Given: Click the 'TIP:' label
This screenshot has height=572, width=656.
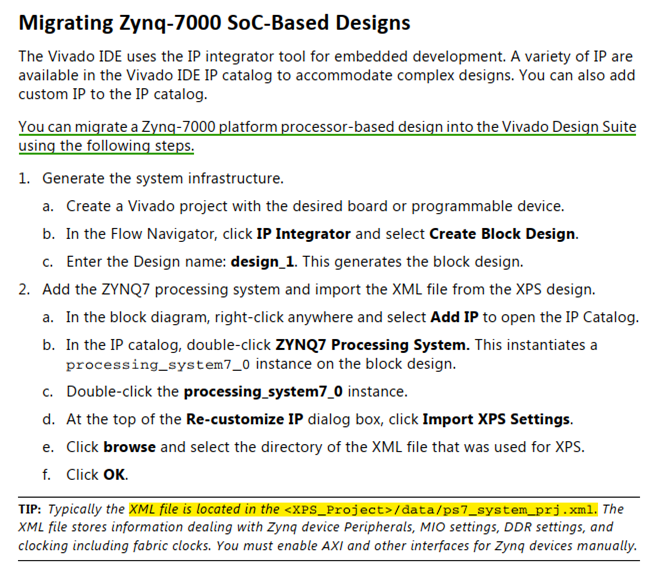Looking at the screenshot, I should (30, 509).
